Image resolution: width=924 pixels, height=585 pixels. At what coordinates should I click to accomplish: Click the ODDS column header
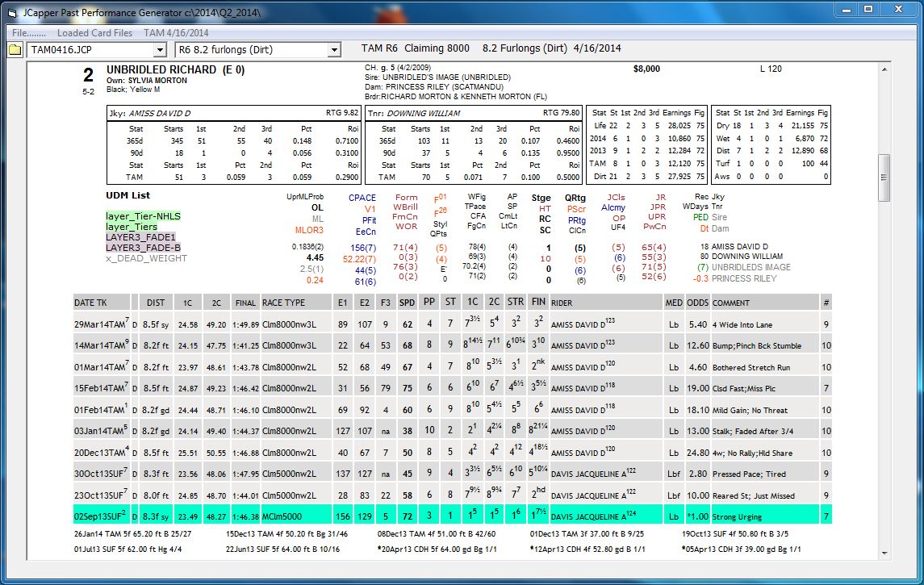point(697,303)
